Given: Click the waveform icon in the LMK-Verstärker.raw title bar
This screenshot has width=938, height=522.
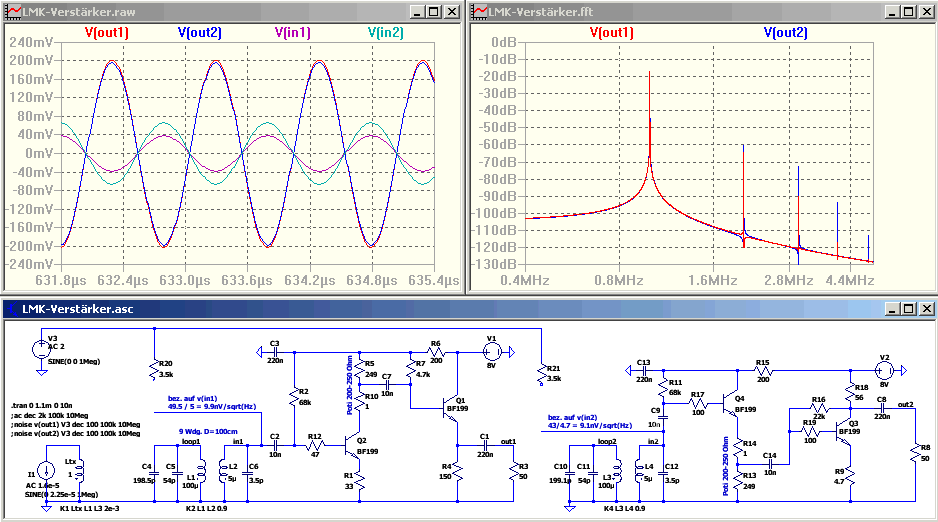Looking at the screenshot, I should [x=13, y=12].
